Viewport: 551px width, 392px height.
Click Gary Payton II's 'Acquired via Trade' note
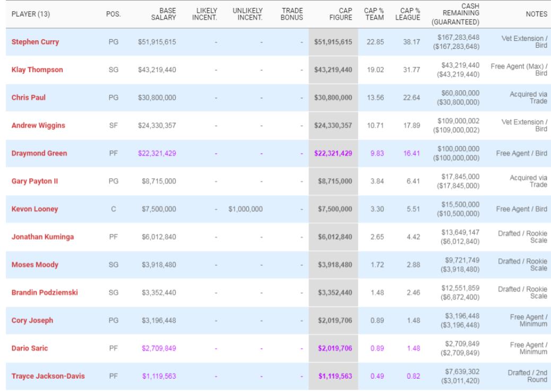(529, 181)
